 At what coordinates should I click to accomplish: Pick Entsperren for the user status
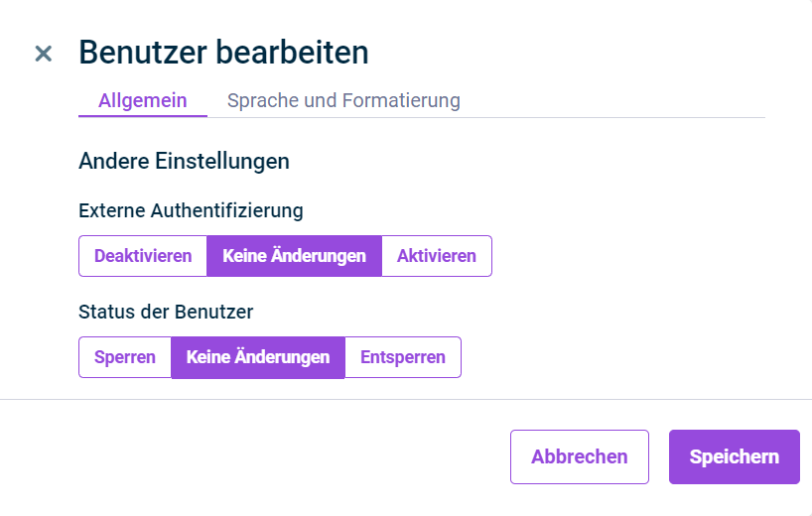(x=403, y=357)
